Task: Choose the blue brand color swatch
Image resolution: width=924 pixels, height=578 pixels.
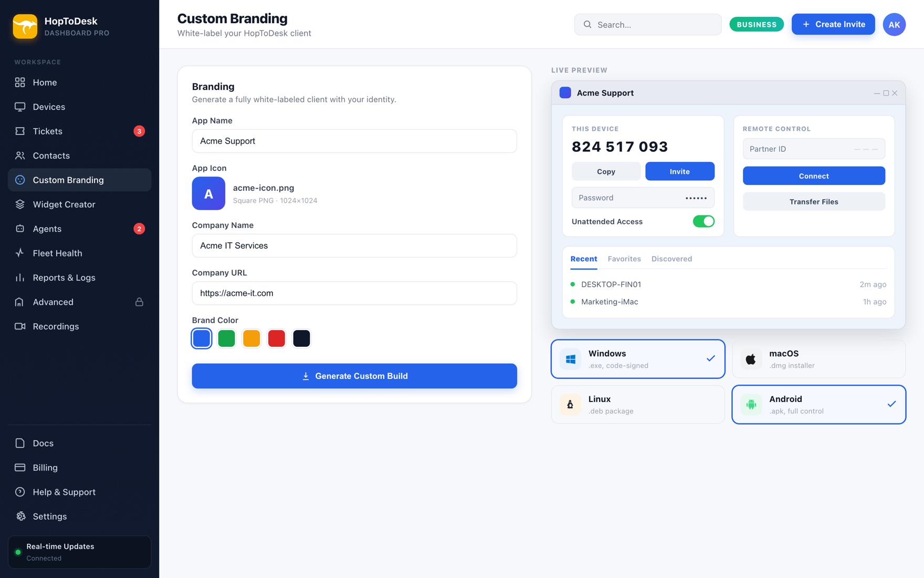Action: click(202, 338)
